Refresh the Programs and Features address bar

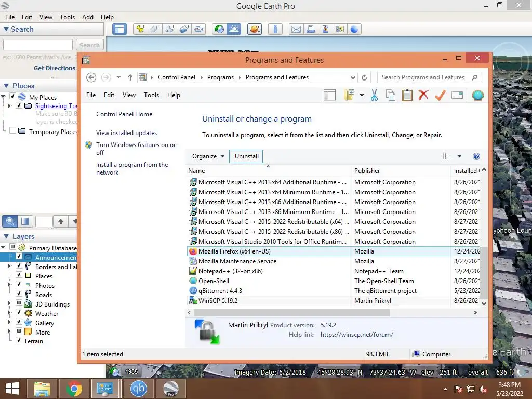point(364,78)
